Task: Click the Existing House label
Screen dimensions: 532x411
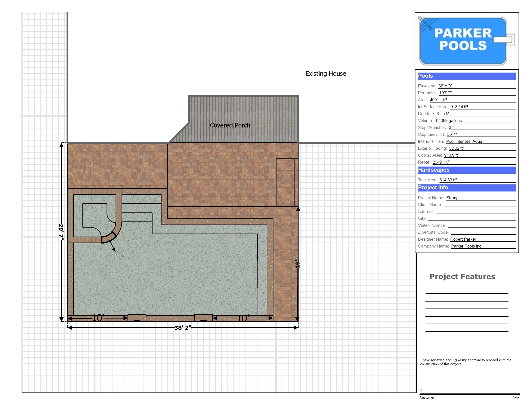Action: click(x=325, y=74)
